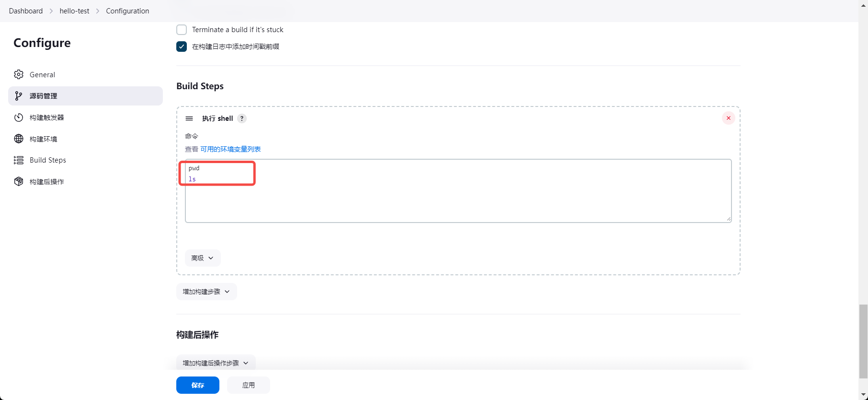Click the 应用 apply button
The height and width of the screenshot is (400, 868).
[249, 385]
